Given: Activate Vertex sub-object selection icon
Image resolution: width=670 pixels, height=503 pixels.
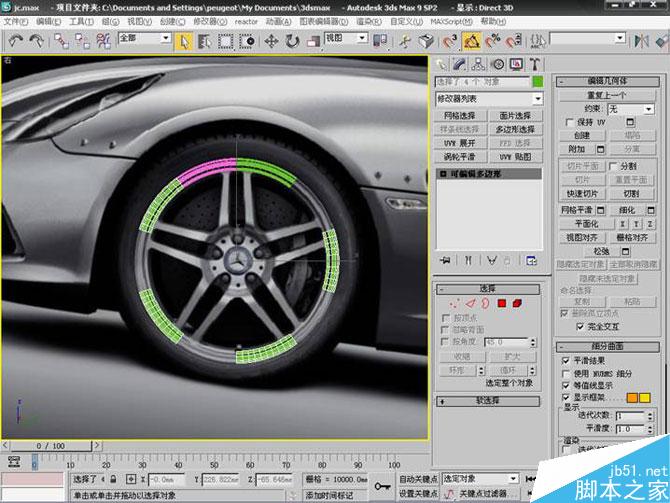Looking at the screenshot, I should (456, 303).
